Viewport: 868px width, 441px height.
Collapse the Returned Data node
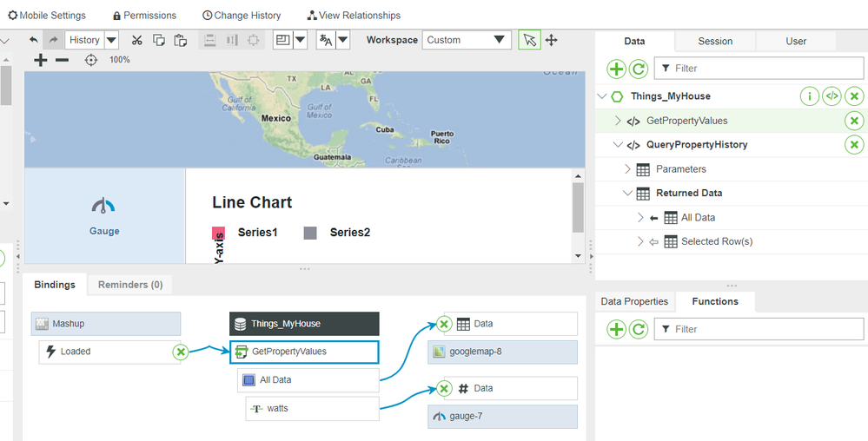click(x=628, y=194)
